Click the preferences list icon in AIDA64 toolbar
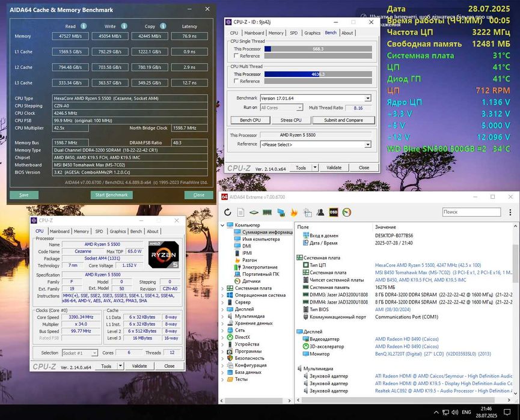Viewport: 520px width, 420px height. (307, 213)
